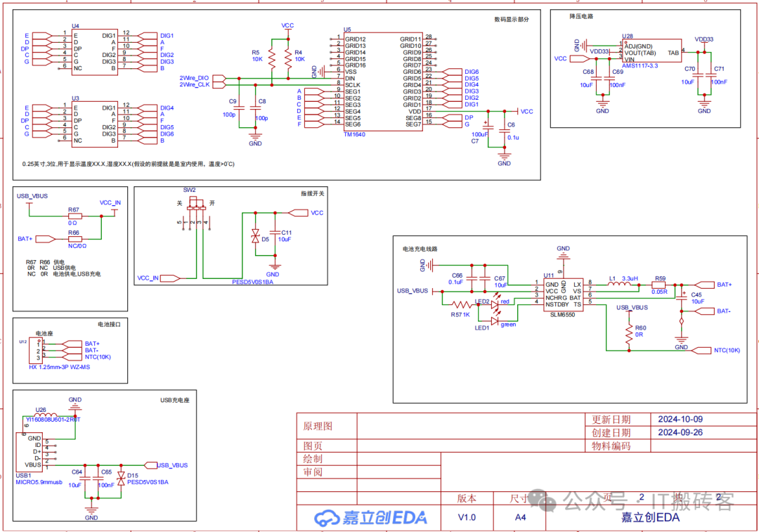Select ferrite bead U26 symbol

pos(46,415)
